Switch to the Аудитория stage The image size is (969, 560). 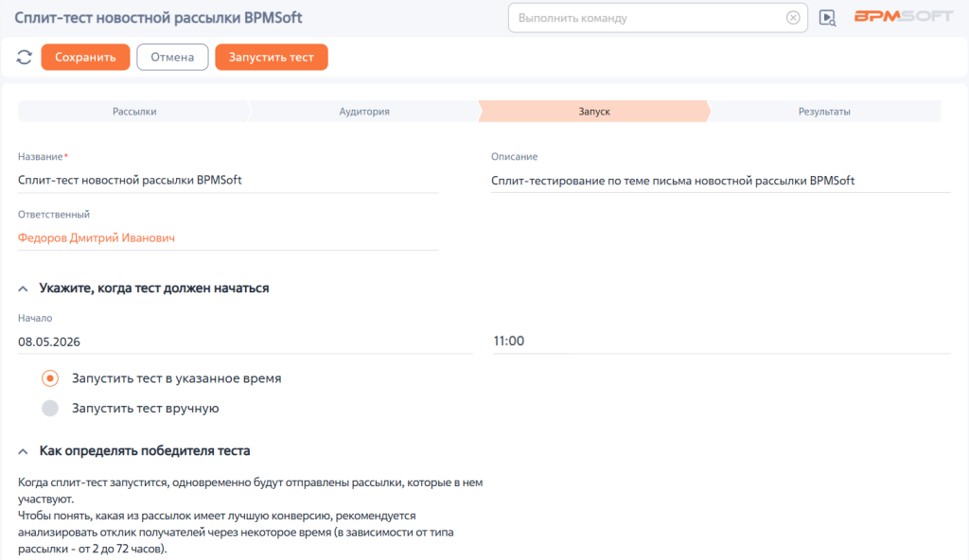click(364, 112)
